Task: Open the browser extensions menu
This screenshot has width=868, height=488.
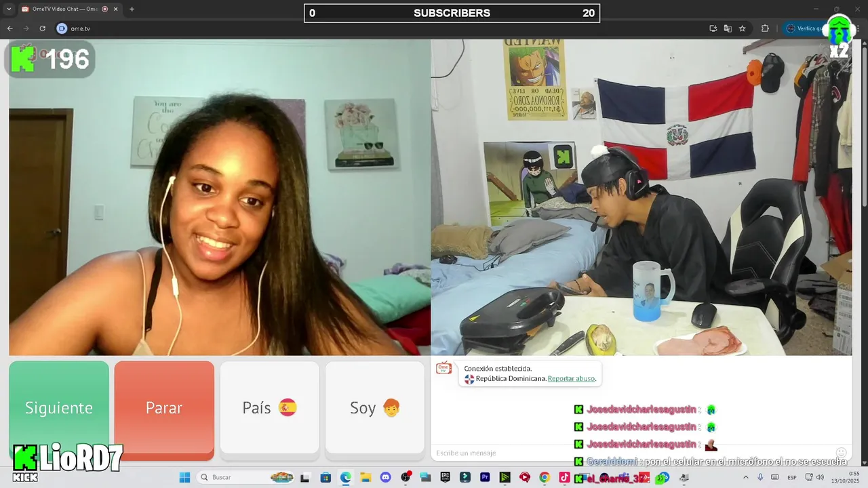Action: (x=766, y=28)
